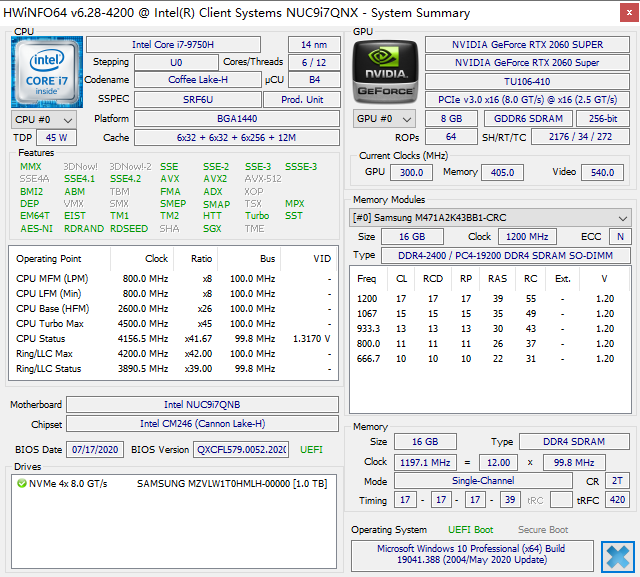Click the Secure Boot label
640x577 pixels.
pyautogui.click(x=543, y=530)
